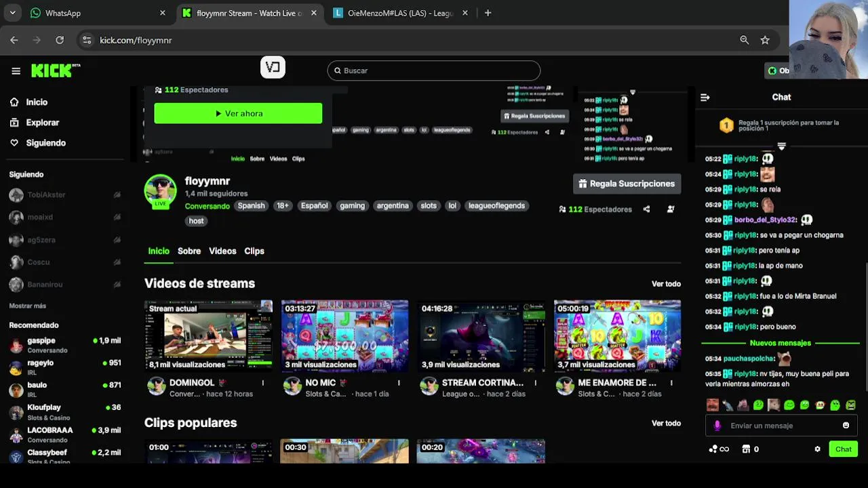Click the green Chat send button
The width and height of the screenshot is (868, 488).
pyautogui.click(x=843, y=449)
